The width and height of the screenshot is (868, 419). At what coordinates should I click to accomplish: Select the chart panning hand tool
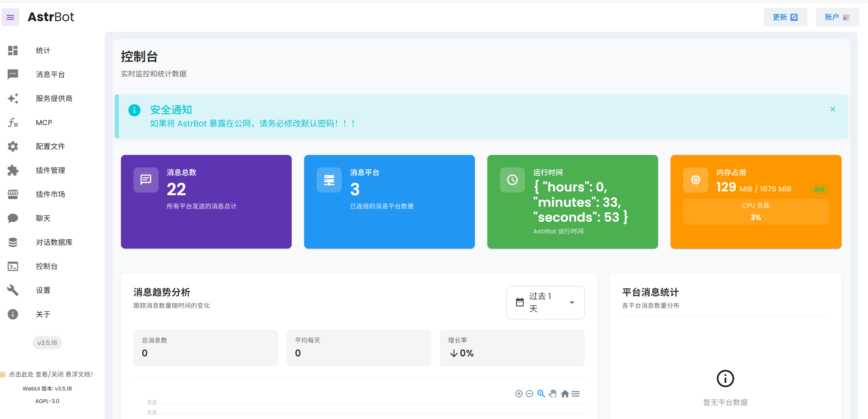pos(553,394)
